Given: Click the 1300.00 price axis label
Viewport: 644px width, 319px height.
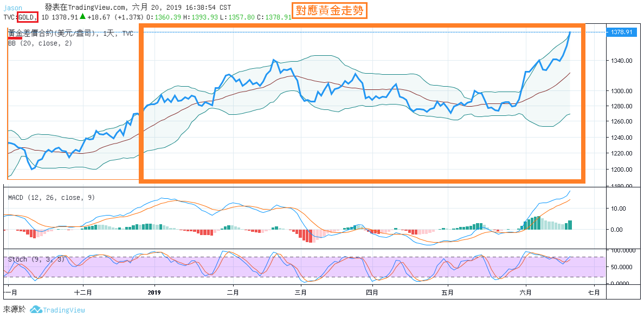Looking at the screenshot, I should coord(620,91).
